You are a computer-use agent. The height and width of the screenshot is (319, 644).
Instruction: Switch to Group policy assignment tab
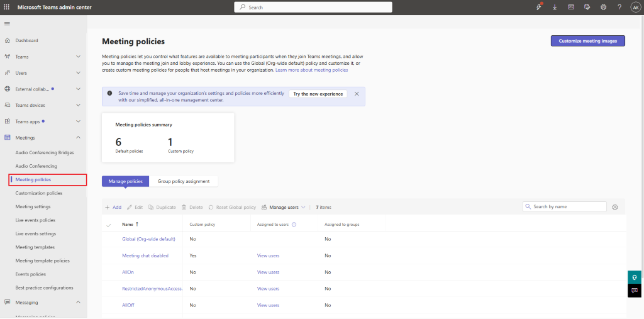(184, 181)
